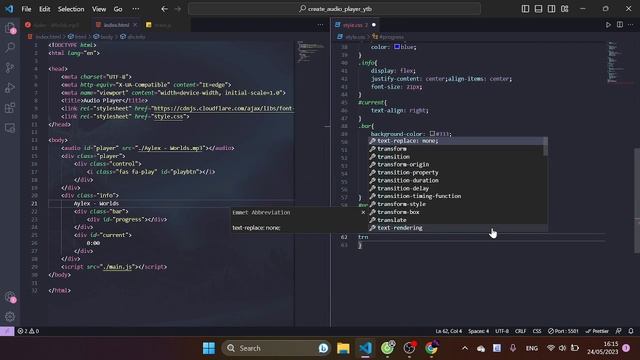Close the index.html tab
The image size is (640, 360).
pos(135,25)
